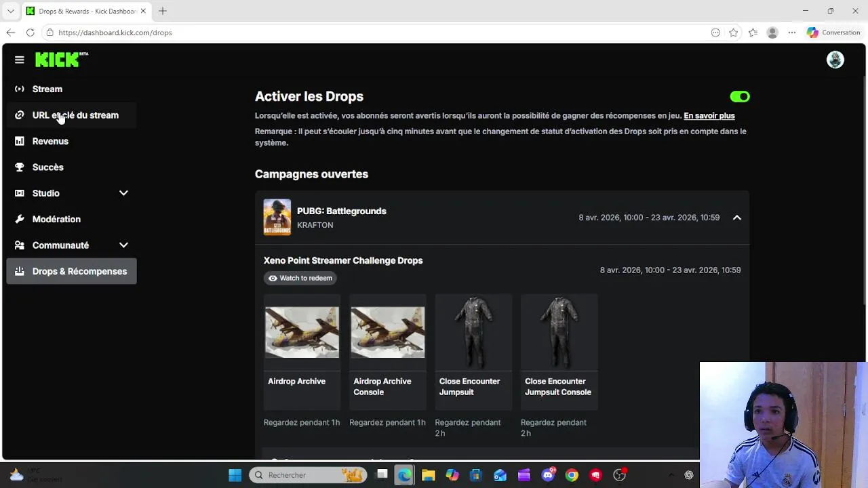Add this page to favorites with the star
The width and height of the screenshot is (868, 488).
[734, 33]
